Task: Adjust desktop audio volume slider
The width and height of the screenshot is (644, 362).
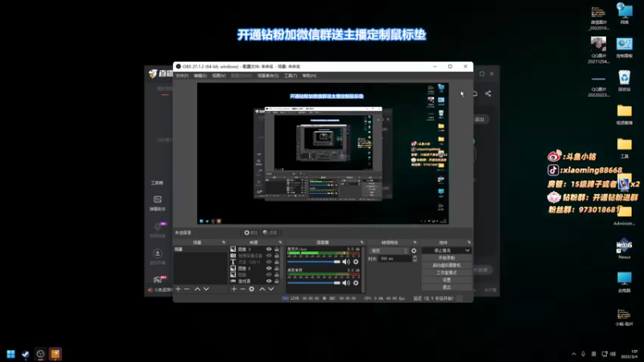Action: tap(314, 283)
